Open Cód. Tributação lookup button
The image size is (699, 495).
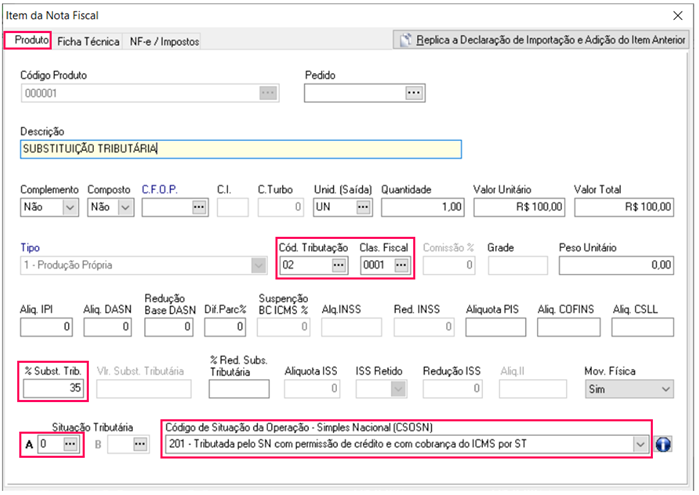(x=339, y=265)
